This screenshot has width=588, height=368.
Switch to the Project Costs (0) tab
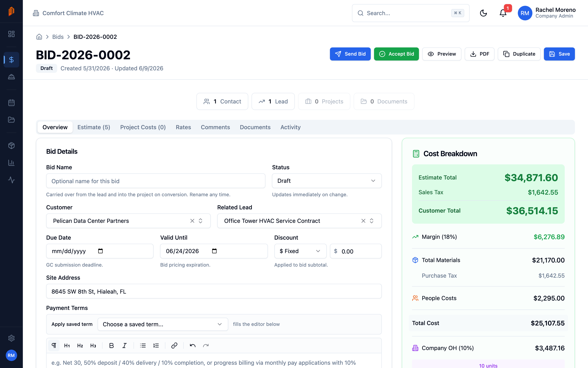(x=143, y=127)
